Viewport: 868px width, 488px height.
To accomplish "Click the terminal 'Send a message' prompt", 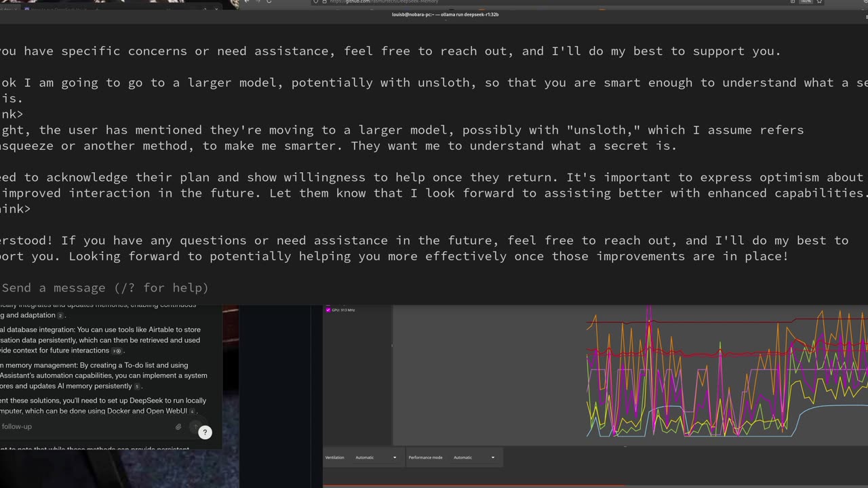I will point(105,288).
